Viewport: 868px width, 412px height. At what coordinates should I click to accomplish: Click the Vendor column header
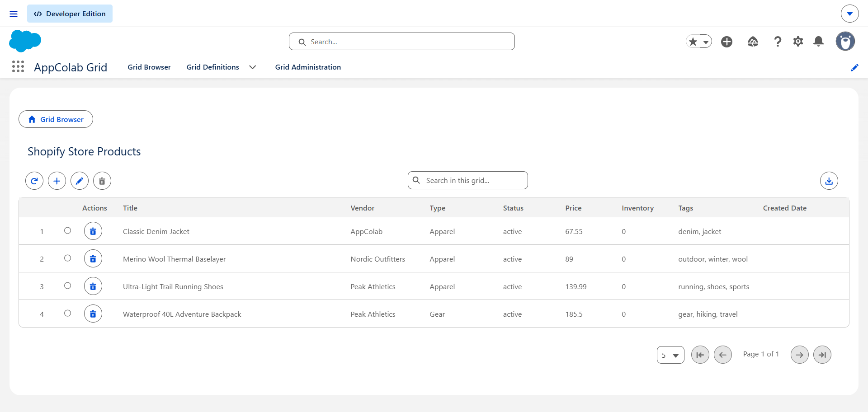[363, 208]
